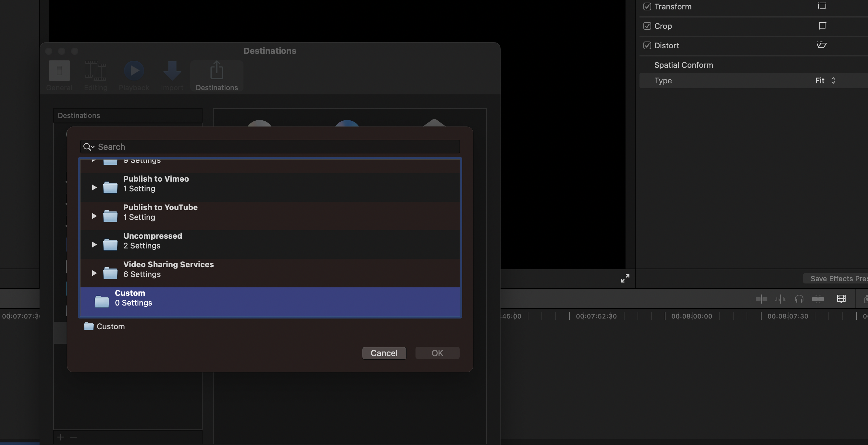Screen dimensions: 868x445
Task: Expand the Publish to Vimeo folder
Action: [x=94, y=187]
